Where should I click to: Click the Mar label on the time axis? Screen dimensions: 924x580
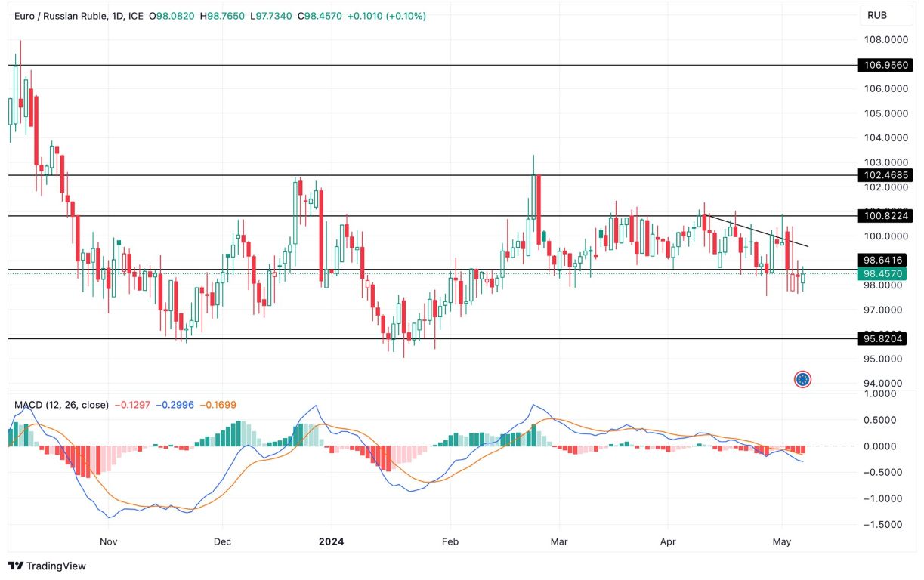tap(558, 541)
